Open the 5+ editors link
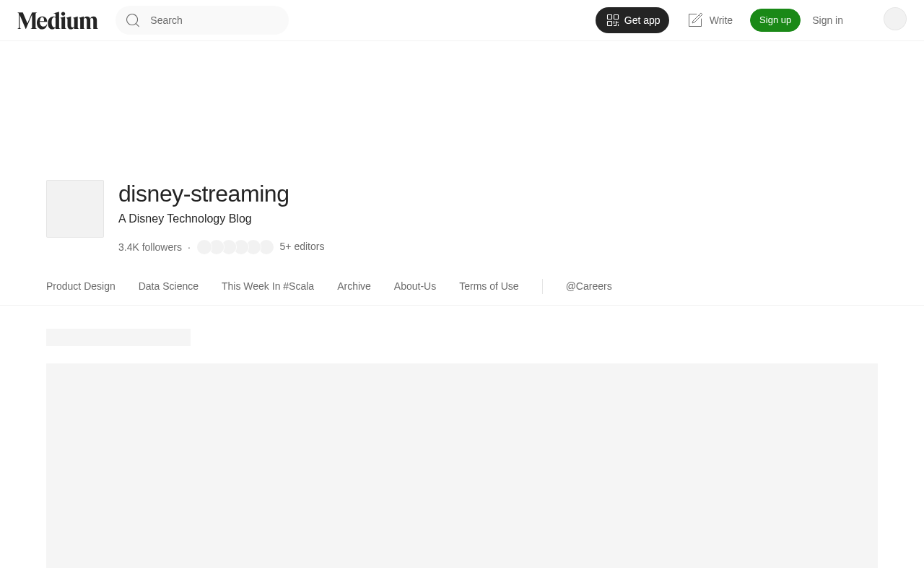Viewport: 924px width, 578px height. point(302,246)
